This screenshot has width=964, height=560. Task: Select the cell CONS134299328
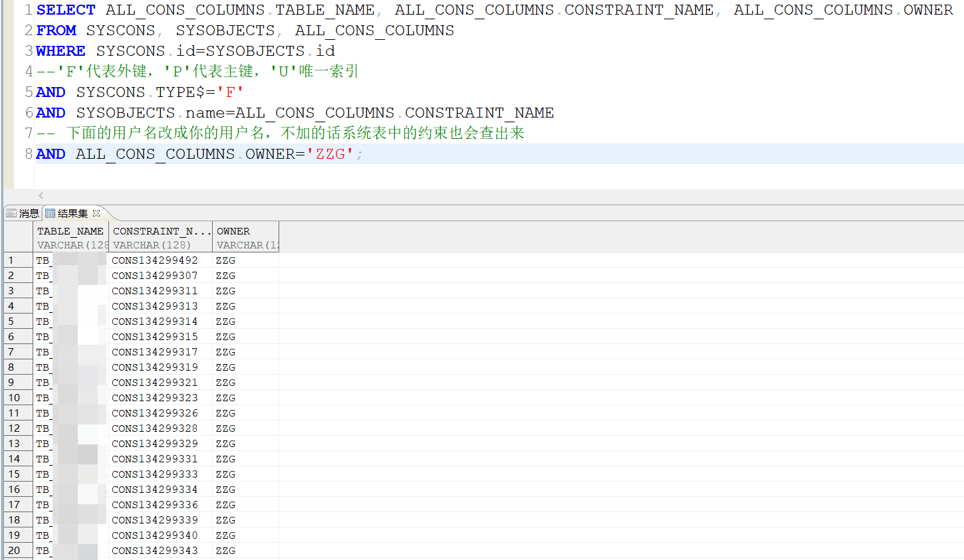[x=160, y=428]
